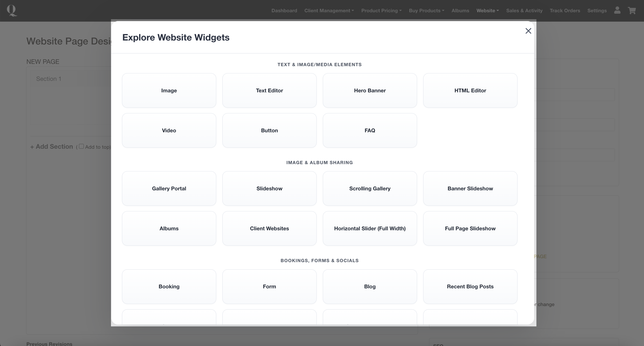The width and height of the screenshot is (644, 346).
Task: Expand the Product Pricing dropdown menu
Action: coord(381,11)
